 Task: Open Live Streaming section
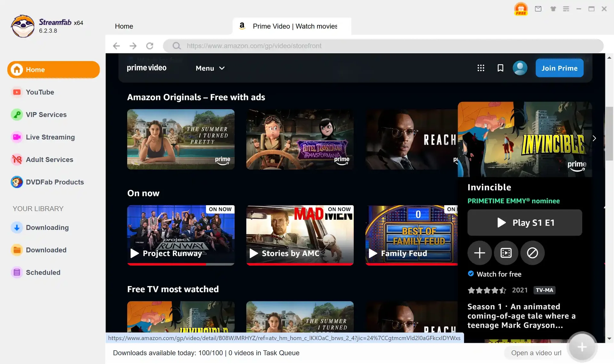pos(50,137)
